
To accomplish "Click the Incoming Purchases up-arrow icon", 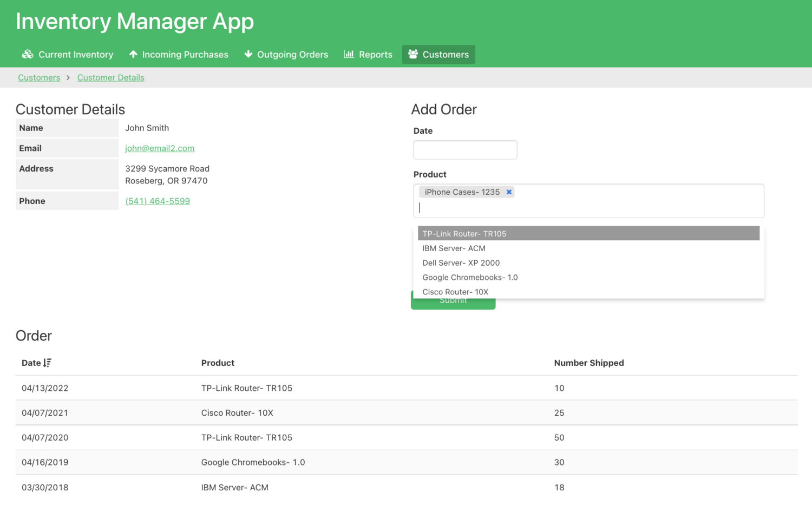I will coord(133,54).
